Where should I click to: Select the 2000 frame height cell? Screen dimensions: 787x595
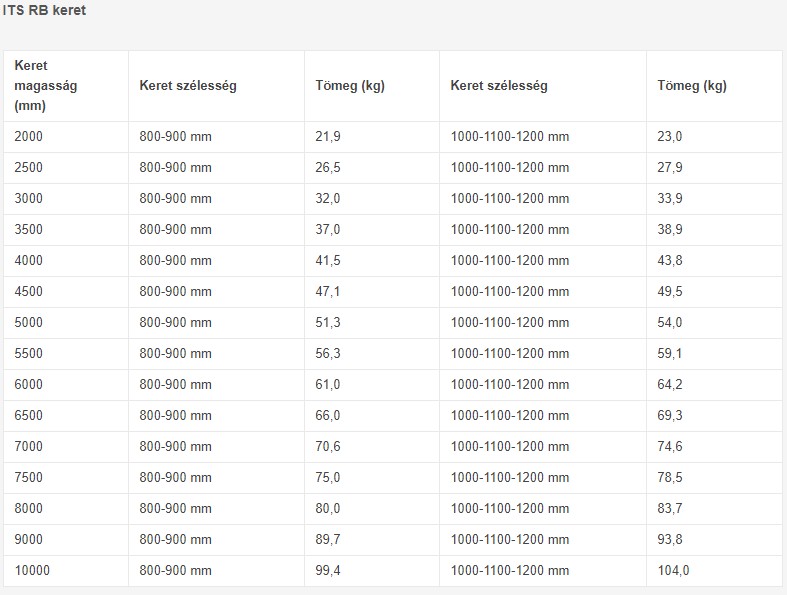point(30,137)
